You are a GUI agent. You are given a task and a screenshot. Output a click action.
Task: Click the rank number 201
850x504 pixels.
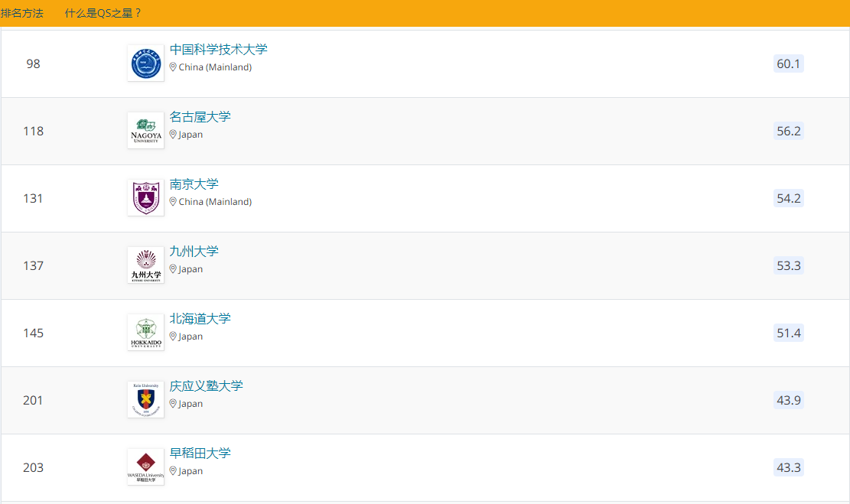coord(33,399)
